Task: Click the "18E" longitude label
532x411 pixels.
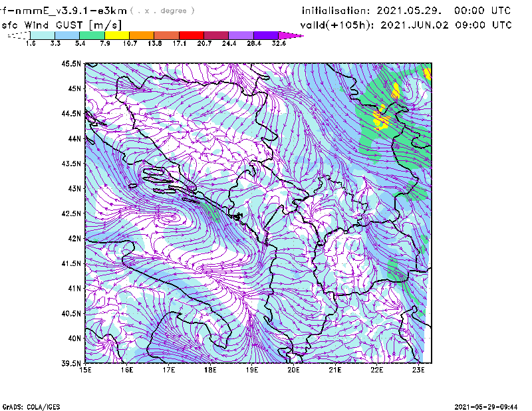Action: pyautogui.click(x=210, y=370)
